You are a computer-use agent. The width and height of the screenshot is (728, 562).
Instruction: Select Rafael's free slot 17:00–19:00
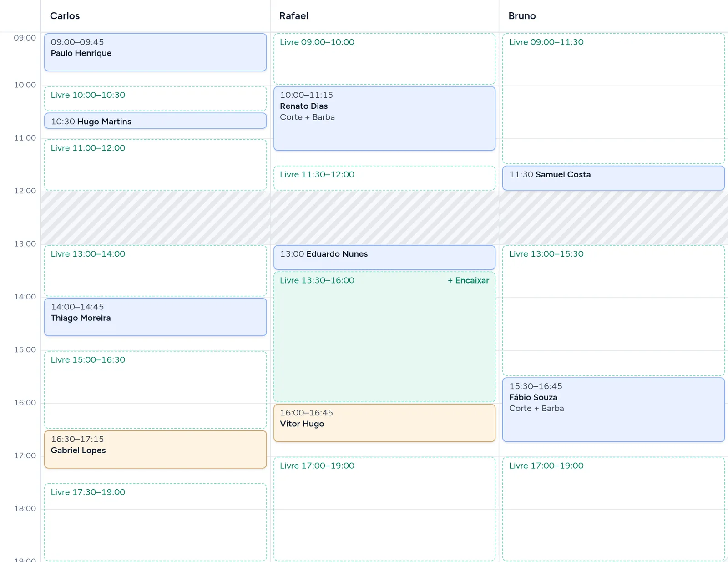click(x=384, y=509)
